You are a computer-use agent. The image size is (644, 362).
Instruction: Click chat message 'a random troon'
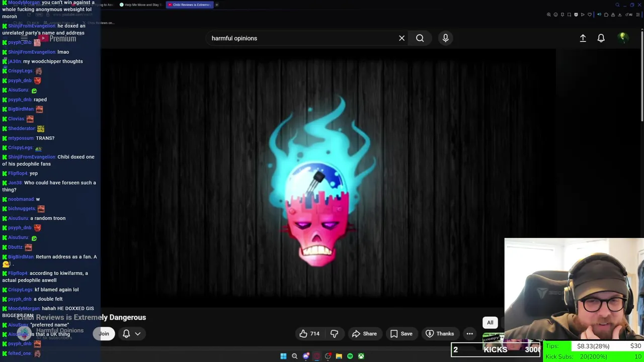coord(48,218)
